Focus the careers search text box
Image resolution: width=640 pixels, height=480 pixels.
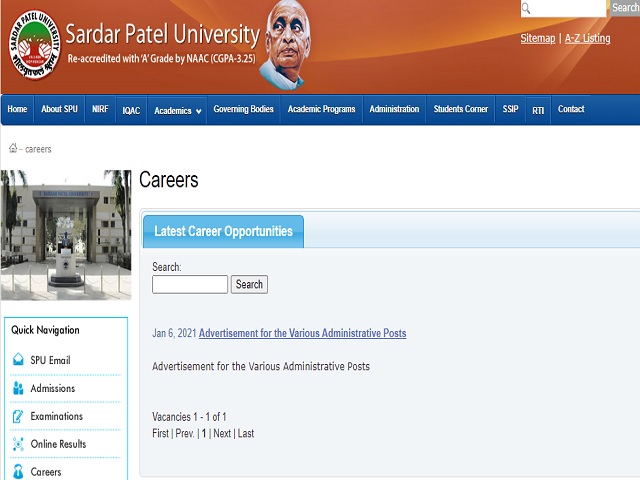tap(190, 284)
